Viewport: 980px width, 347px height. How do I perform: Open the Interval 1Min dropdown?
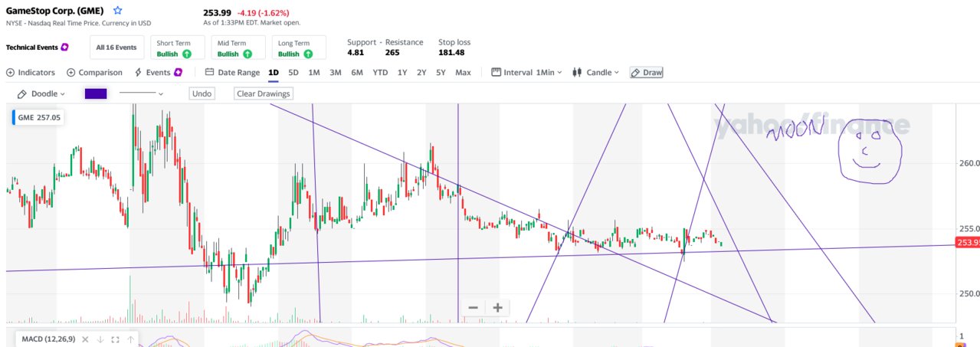point(526,72)
